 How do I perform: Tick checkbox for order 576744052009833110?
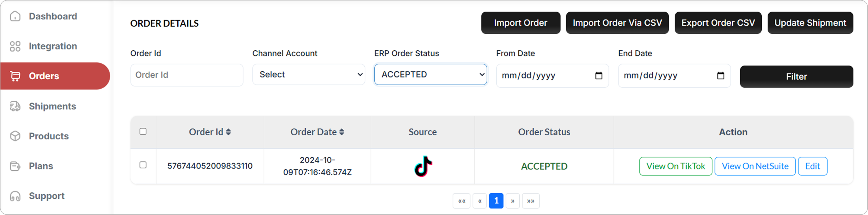click(x=143, y=165)
